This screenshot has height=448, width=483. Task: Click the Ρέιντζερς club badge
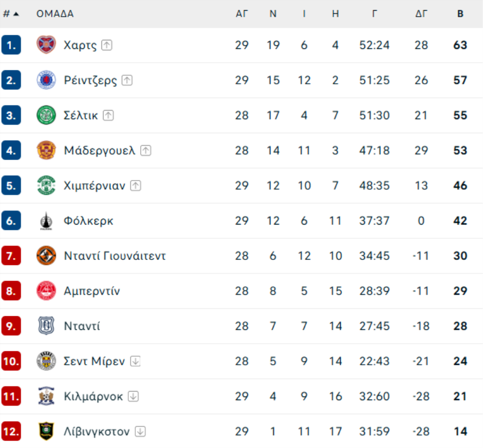pyautogui.click(x=46, y=81)
